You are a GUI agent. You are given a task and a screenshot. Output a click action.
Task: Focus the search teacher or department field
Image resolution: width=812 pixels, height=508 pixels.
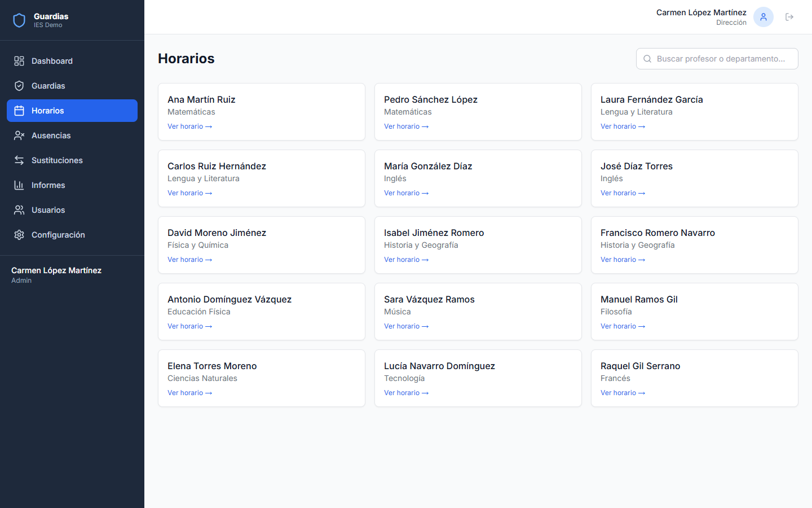coord(721,59)
